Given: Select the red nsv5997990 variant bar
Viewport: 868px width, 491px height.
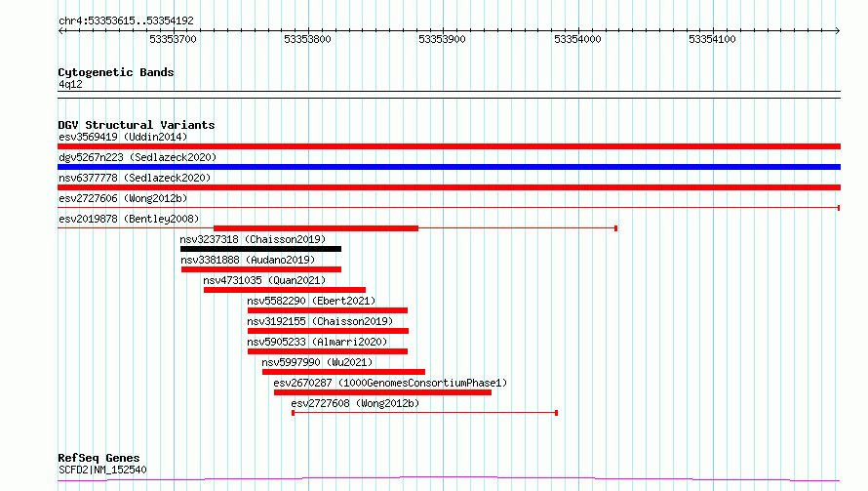Looking at the screenshot, I should (343, 372).
